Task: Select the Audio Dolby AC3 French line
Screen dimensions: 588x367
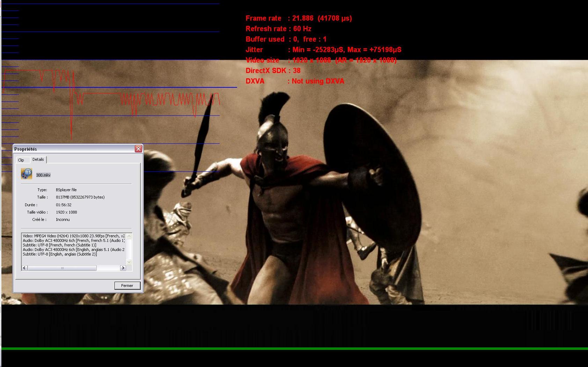Action: coord(74,240)
